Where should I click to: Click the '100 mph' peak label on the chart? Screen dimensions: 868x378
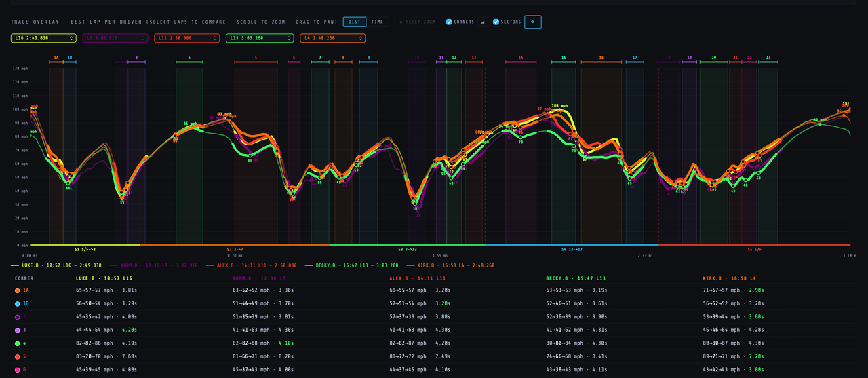(x=559, y=105)
